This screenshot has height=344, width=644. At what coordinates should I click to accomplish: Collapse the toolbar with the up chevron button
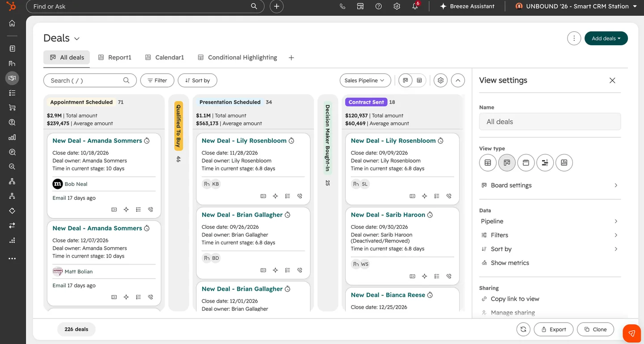point(458,80)
